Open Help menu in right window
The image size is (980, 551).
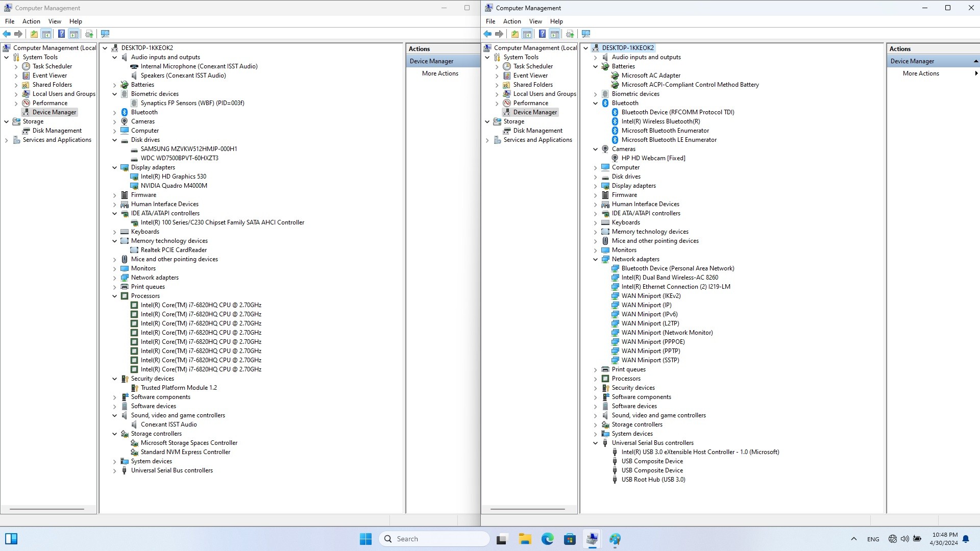(556, 21)
